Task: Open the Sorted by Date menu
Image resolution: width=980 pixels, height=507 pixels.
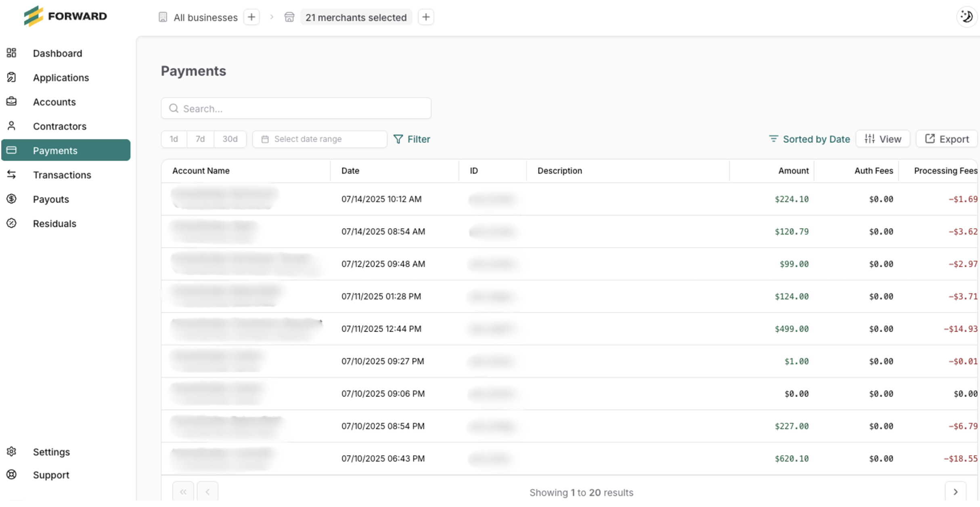Action: 809,139
